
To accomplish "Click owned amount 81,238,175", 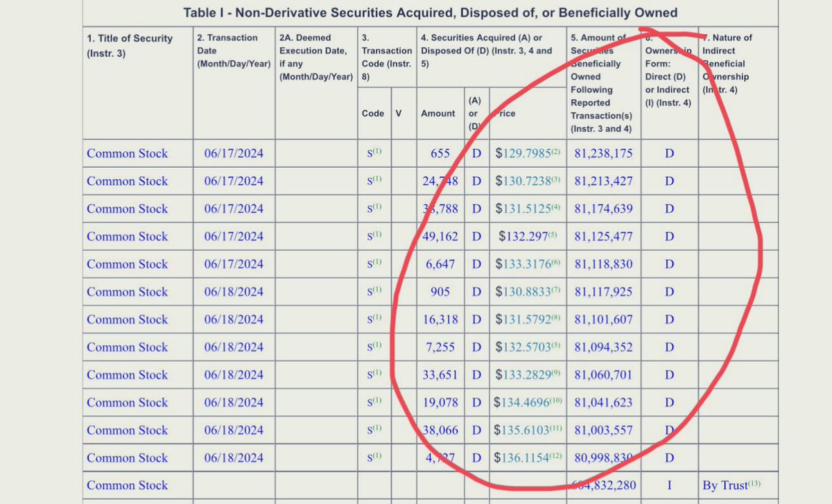I will (x=603, y=153).
